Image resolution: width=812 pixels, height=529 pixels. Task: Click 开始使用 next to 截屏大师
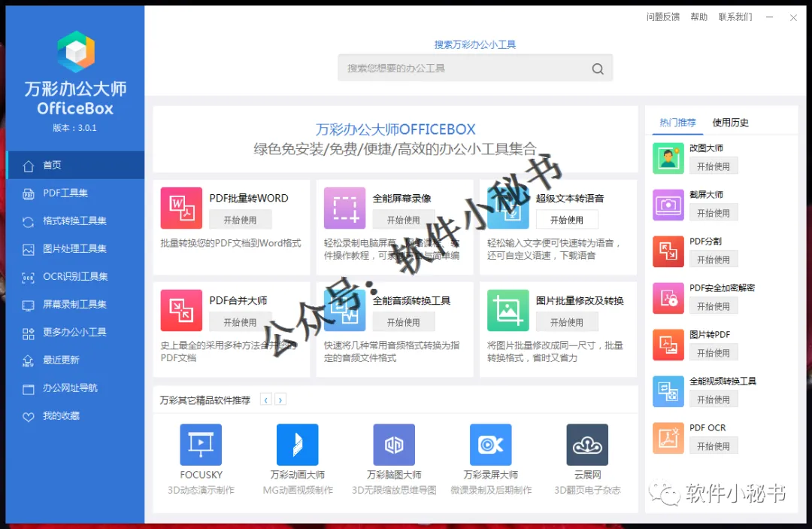pyautogui.click(x=714, y=213)
